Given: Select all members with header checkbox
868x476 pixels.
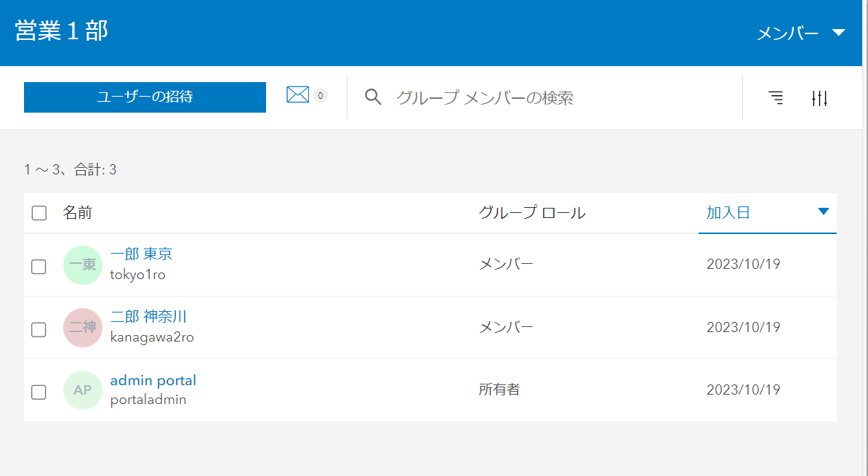Looking at the screenshot, I should (39, 213).
